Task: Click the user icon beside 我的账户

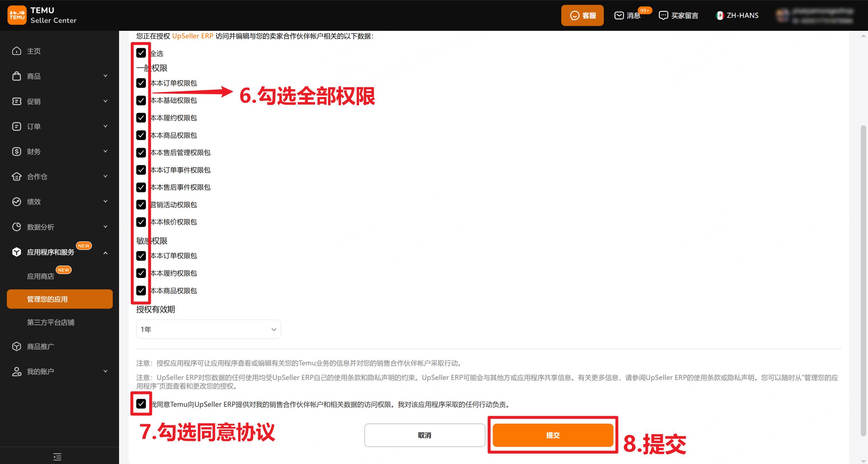Action: coord(17,371)
